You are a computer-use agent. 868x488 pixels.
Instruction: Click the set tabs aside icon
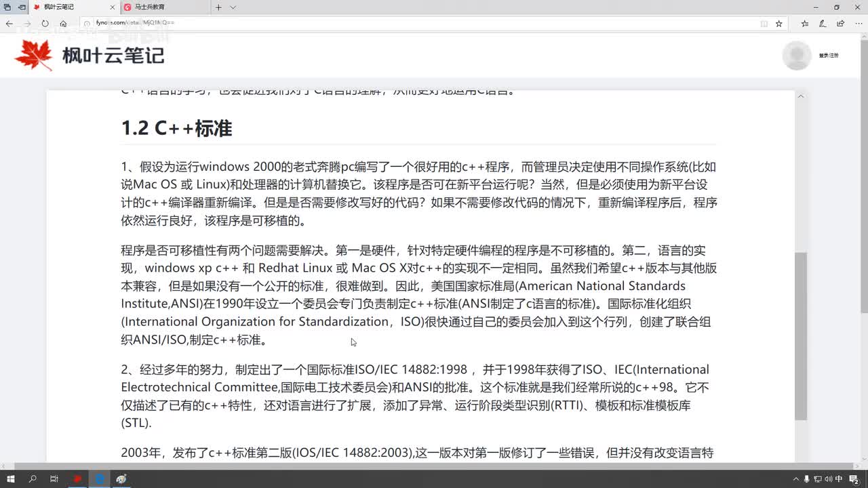[22, 7]
